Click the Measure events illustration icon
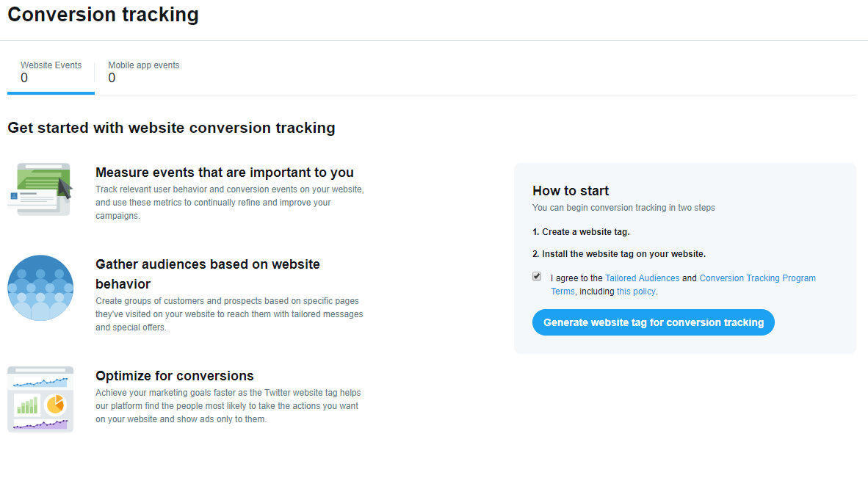 click(x=40, y=189)
